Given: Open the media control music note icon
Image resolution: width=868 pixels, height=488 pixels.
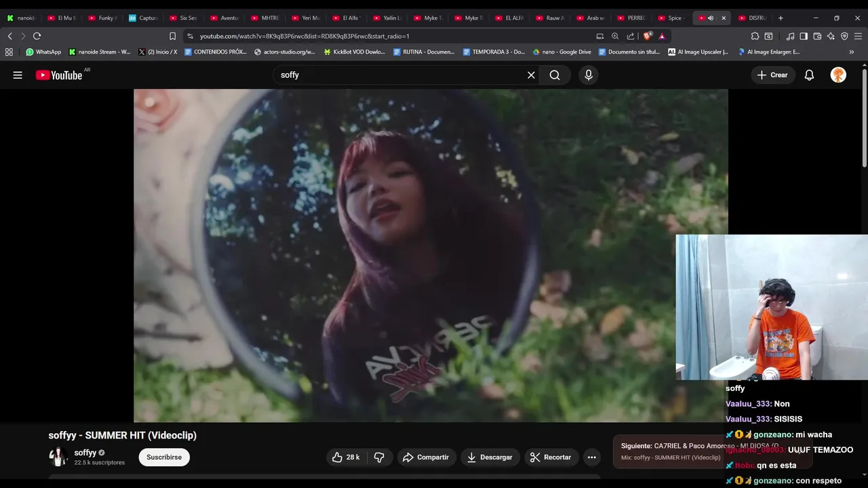Looking at the screenshot, I should [x=790, y=36].
